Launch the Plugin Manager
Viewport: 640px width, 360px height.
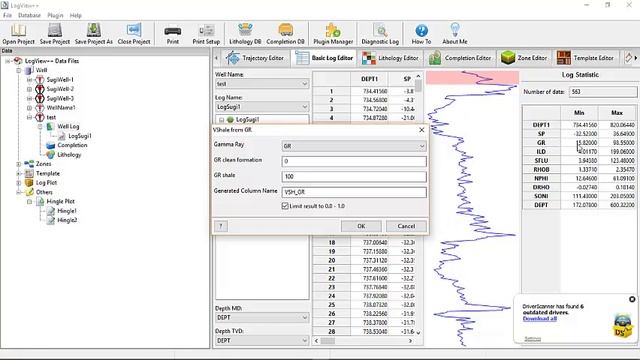[333, 33]
